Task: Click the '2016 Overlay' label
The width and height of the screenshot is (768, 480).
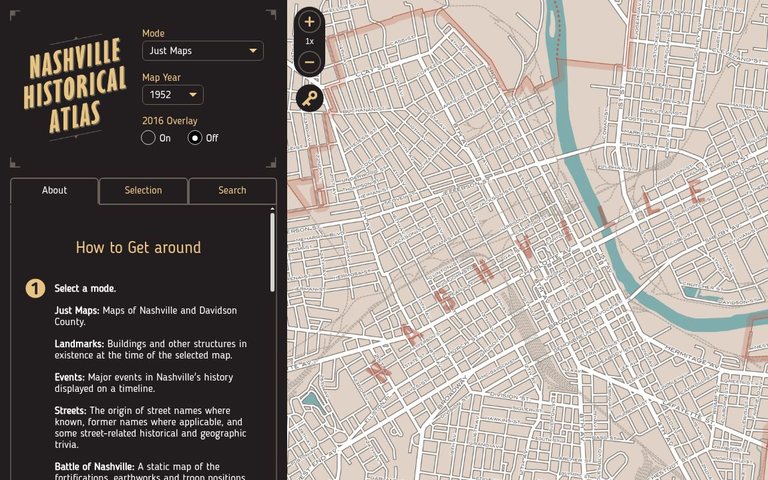Action: tap(169, 121)
